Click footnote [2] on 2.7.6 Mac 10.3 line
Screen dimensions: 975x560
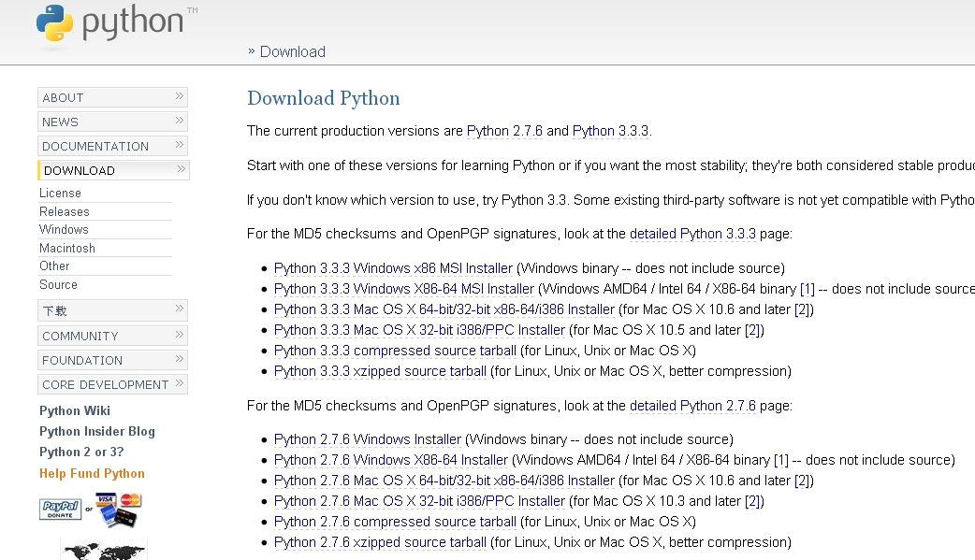pyautogui.click(x=752, y=501)
